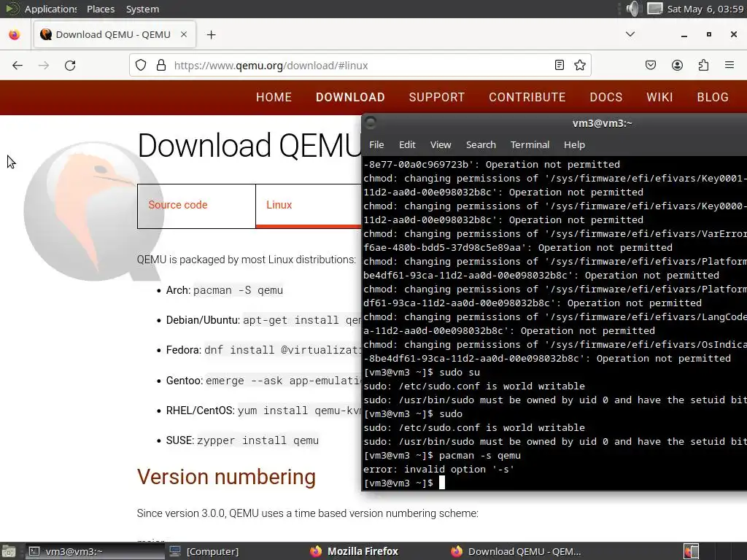
Task: Open the WIKI navigation link
Action: click(x=659, y=97)
